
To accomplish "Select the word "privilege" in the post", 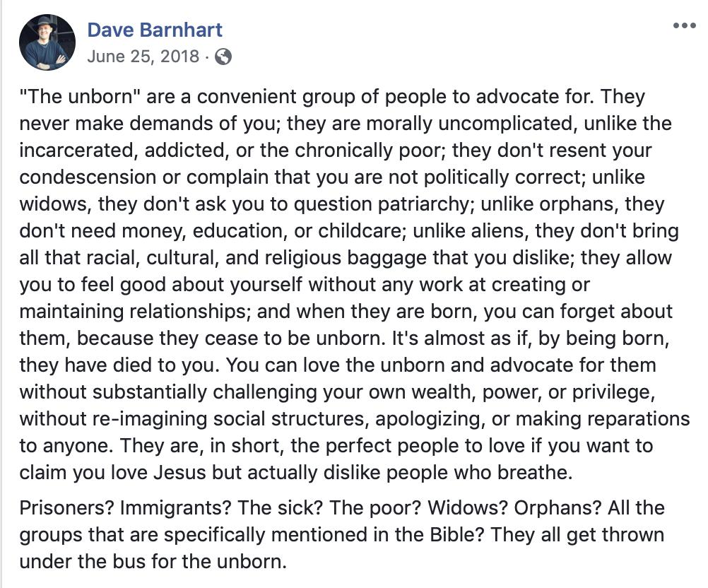I will pyautogui.click(x=613, y=392).
